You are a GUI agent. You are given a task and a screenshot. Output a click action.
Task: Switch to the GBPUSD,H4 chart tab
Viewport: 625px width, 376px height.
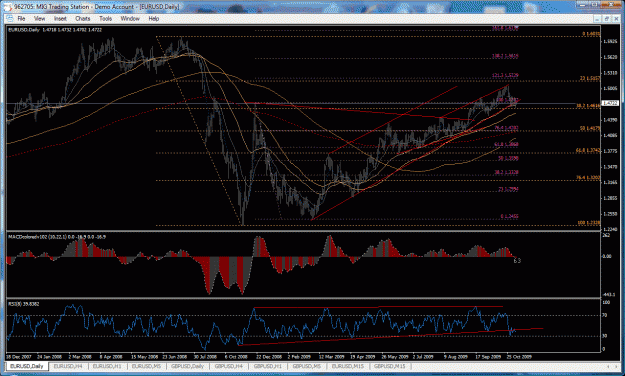coord(229,366)
